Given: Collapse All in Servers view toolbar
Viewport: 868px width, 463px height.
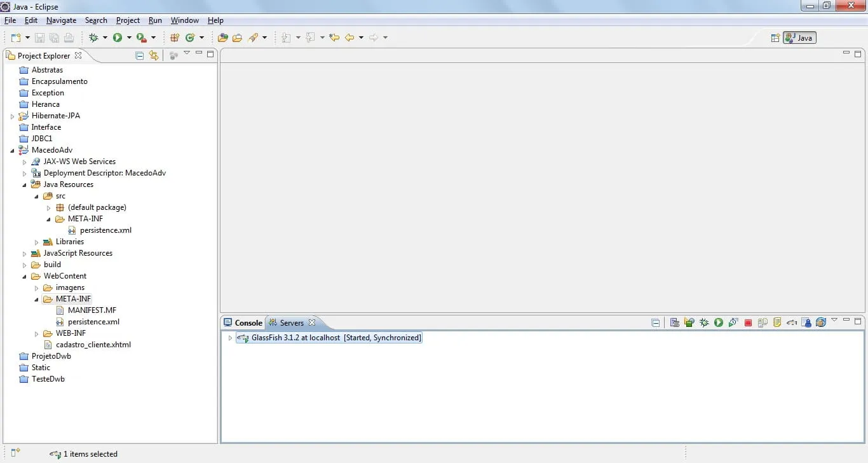Looking at the screenshot, I should pos(656,323).
